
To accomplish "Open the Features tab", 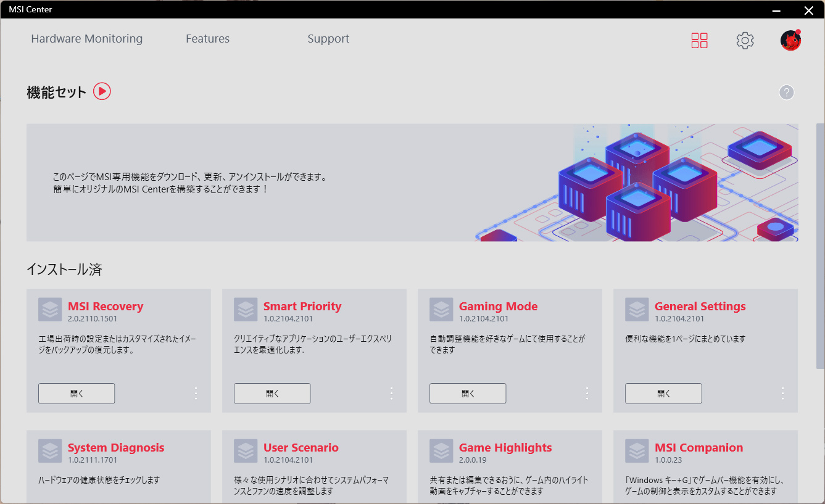I will pyautogui.click(x=207, y=39).
